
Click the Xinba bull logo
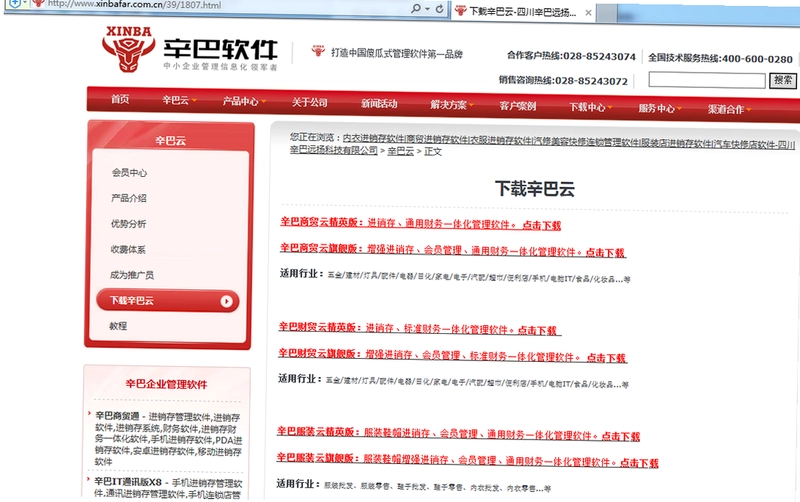click(129, 49)
